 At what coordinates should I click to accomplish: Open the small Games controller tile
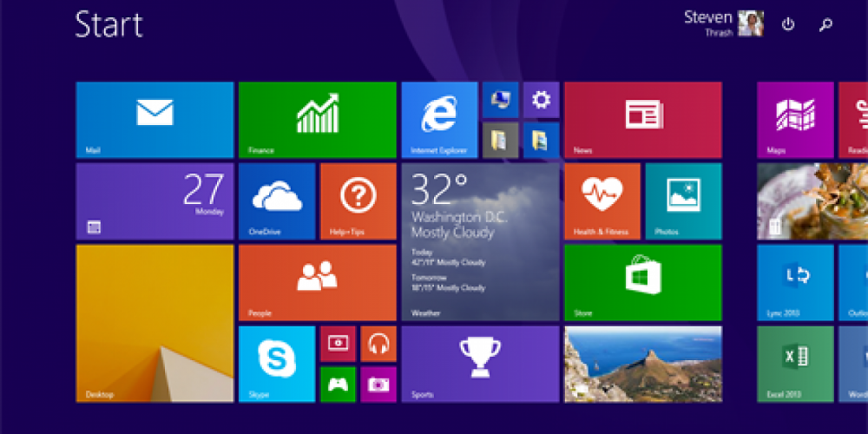pos(338,385)
